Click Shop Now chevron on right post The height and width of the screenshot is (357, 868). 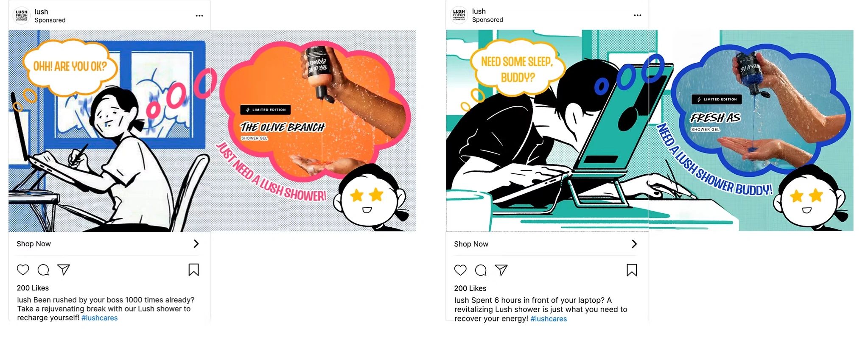tap(634, 244)
